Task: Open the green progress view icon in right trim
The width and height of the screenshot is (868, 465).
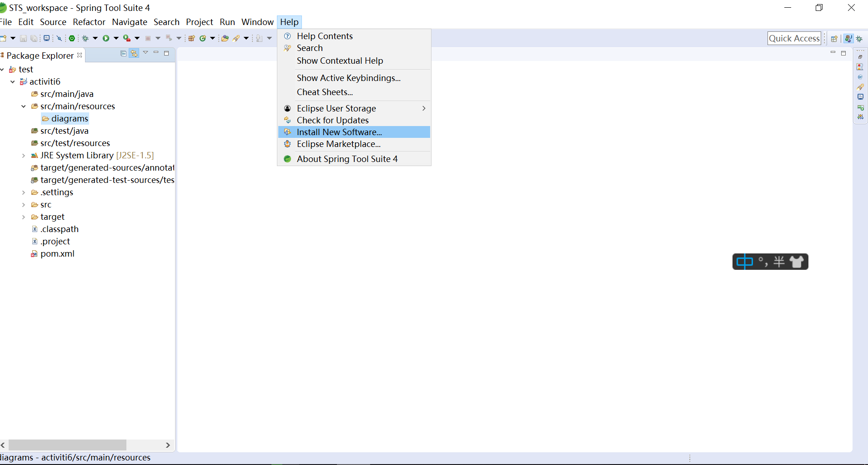Action: [860, 107]
